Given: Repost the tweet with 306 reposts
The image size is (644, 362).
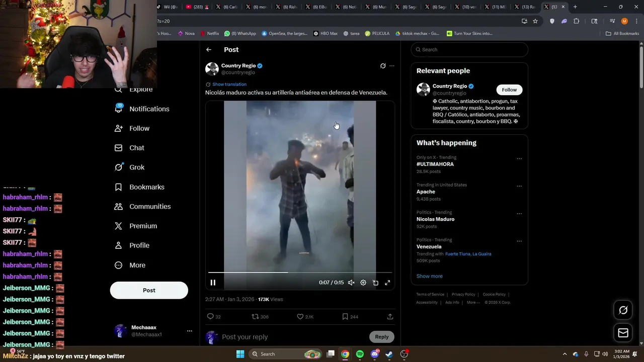Looking at the screenshot, I should [x=260, y=317].
